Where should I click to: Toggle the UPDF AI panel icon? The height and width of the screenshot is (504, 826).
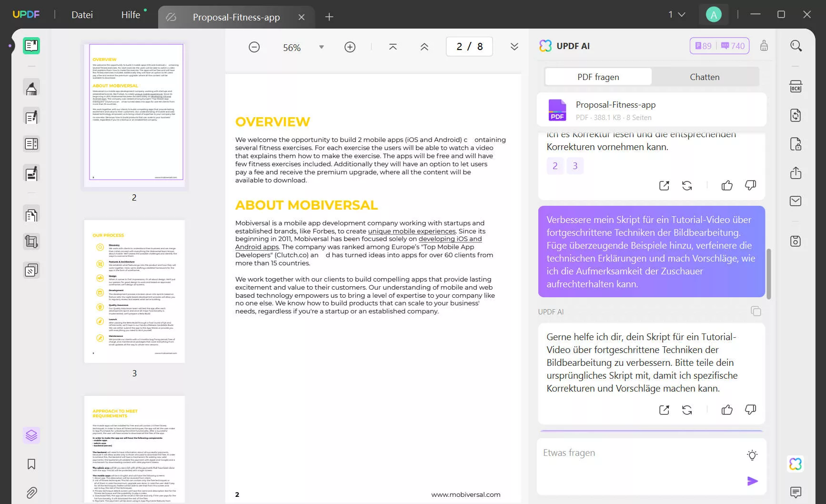click(x=796, y=464)
